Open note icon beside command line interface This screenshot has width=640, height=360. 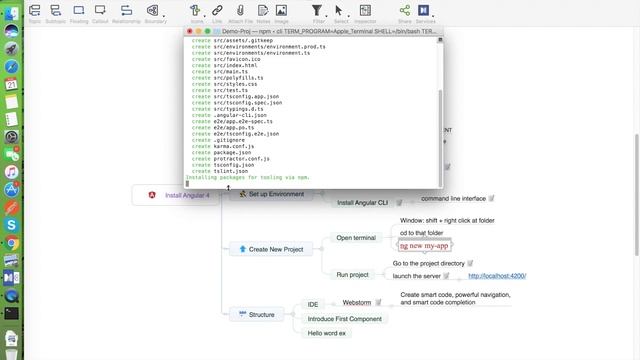(x=491, y=198)
